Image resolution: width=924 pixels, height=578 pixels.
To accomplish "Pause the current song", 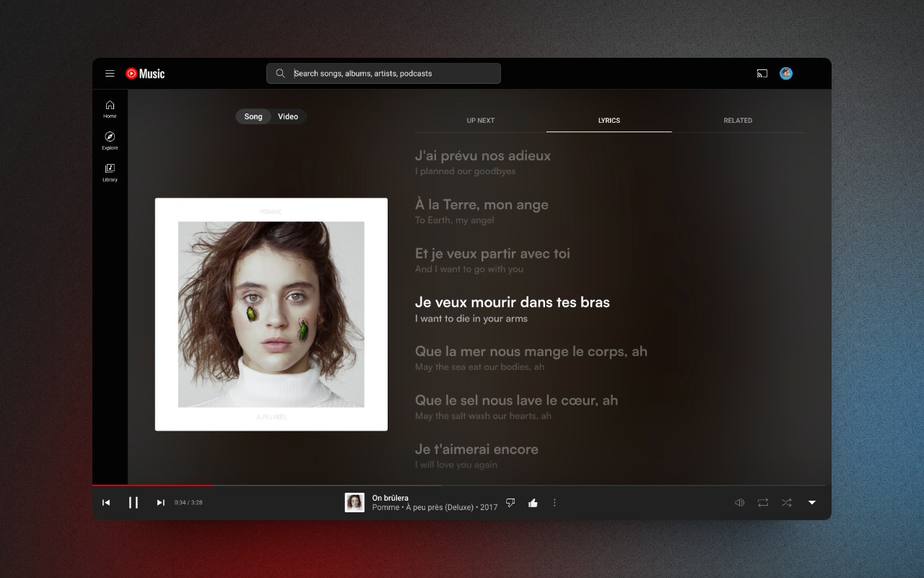I will pyautogui.click(x=134, y=503).
